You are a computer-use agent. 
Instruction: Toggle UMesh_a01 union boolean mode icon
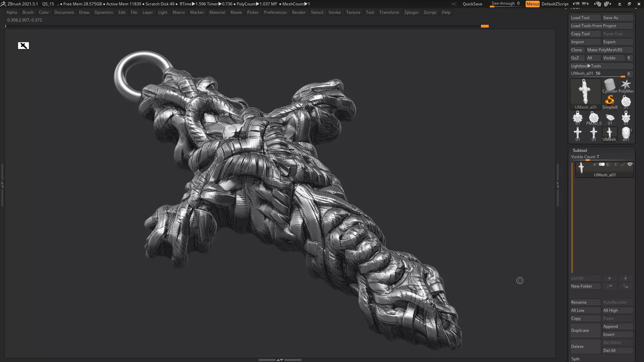602,164
